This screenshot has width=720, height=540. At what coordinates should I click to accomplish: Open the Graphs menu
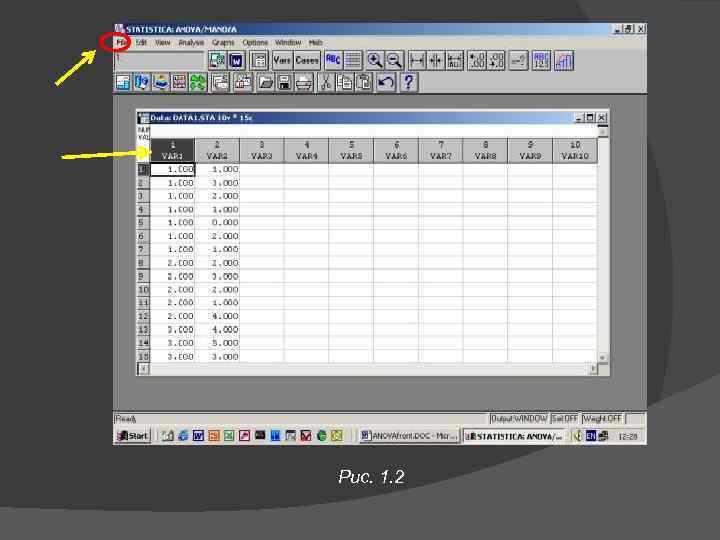[223, 43]
